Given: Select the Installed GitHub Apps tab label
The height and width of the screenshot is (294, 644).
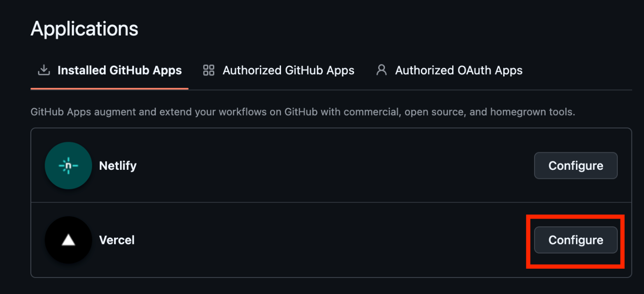Looking at the screenshot, I should 120,70.
